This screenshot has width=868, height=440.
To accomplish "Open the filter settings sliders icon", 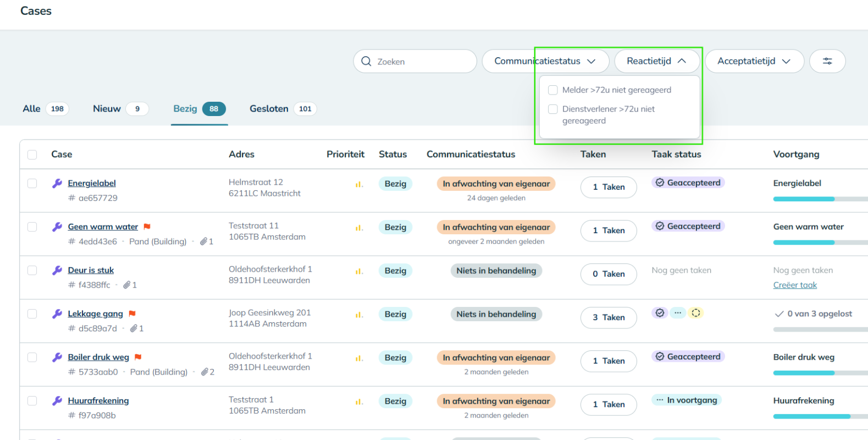I will tap(827, 61).
